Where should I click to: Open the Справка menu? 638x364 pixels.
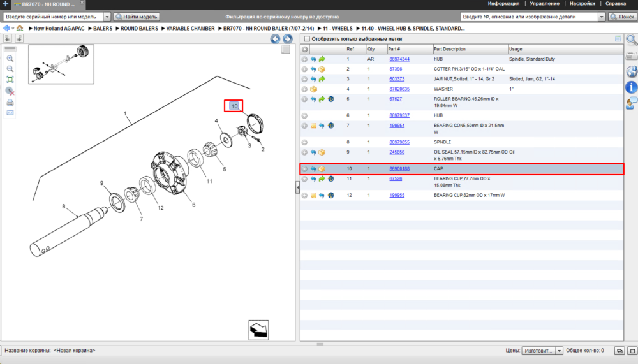615,4
